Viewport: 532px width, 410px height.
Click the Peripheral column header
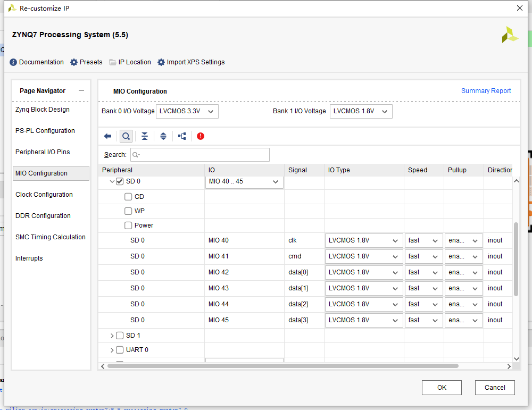click(x=151, y=170)
